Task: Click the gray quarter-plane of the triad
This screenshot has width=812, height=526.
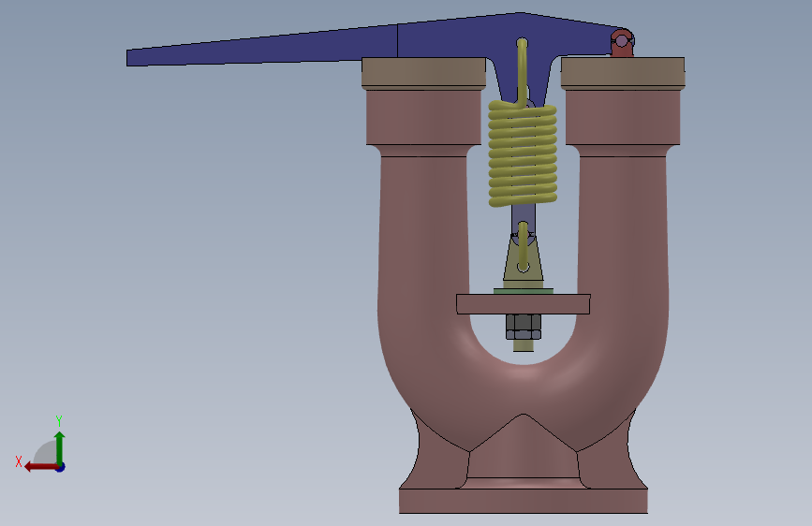Action: [46, 454]
